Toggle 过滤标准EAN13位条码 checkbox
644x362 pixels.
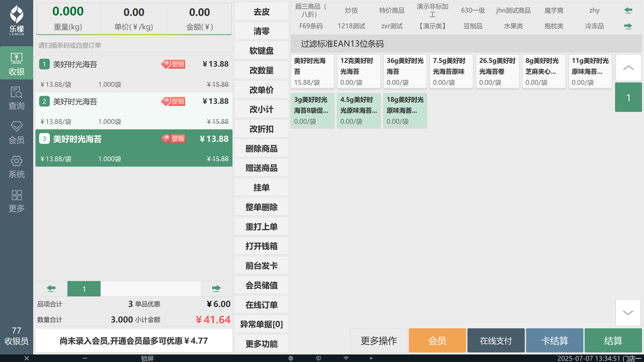coord(297,43)
